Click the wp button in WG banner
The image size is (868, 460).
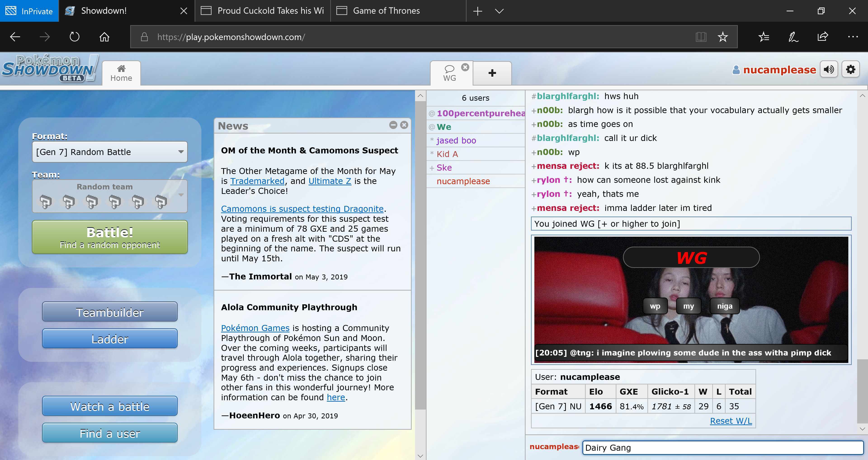click(x=655, y=306)
